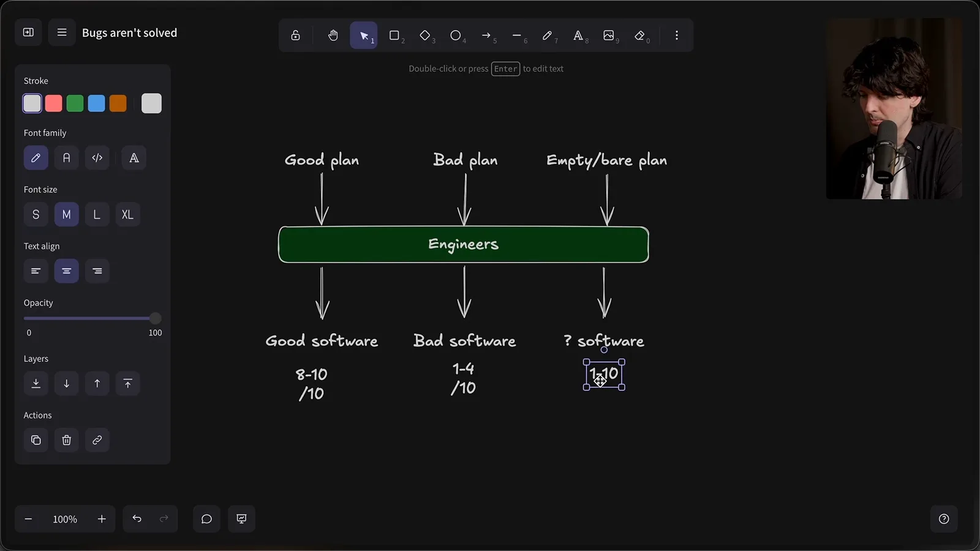The width and height of the screenshot is (980, 551).
Task: Open the stroke color picker swatch
Action: click(151, 103)
